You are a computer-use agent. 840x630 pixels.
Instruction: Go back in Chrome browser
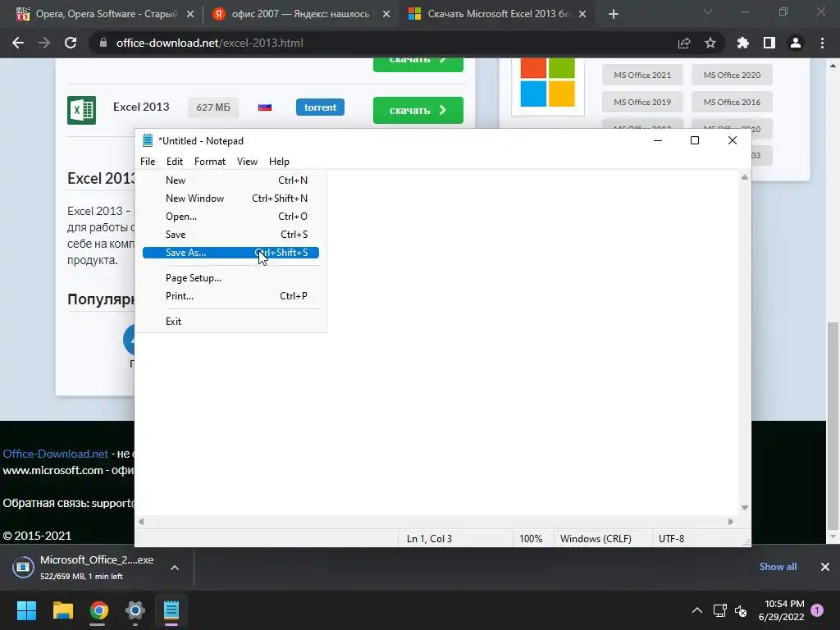pyautogui.click(x=18, y=43)
